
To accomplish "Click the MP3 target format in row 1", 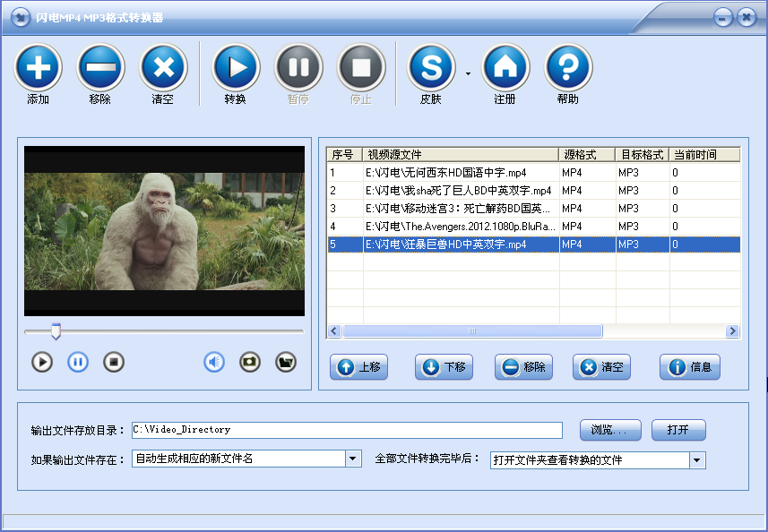I will coord(628,173).
